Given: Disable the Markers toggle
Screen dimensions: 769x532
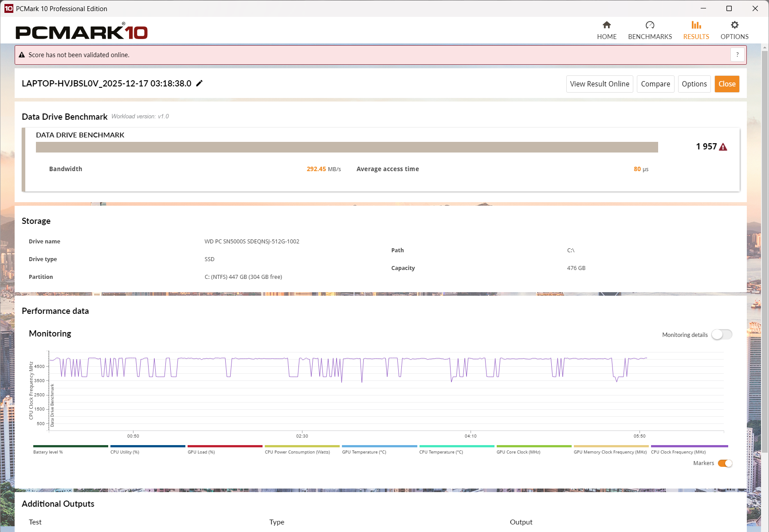Looking at the screenshot, I should pos(725,463).
